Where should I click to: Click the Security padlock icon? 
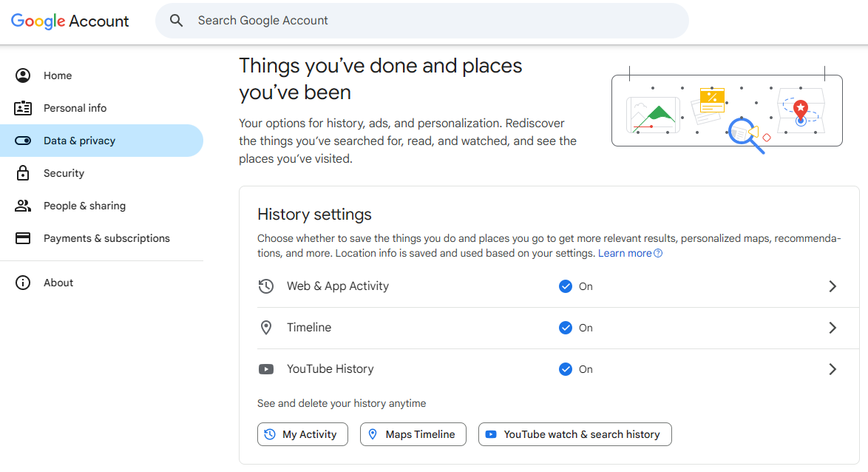click(x=23, y=173)
